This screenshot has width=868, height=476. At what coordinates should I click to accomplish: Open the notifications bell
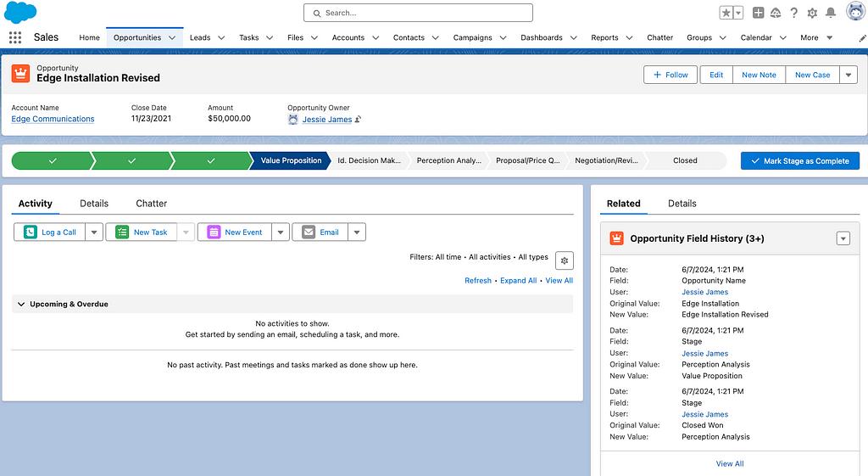(831, 13)
